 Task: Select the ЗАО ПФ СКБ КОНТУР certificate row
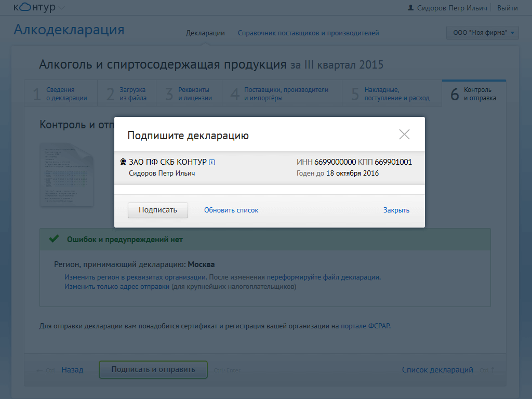(270, 168)
